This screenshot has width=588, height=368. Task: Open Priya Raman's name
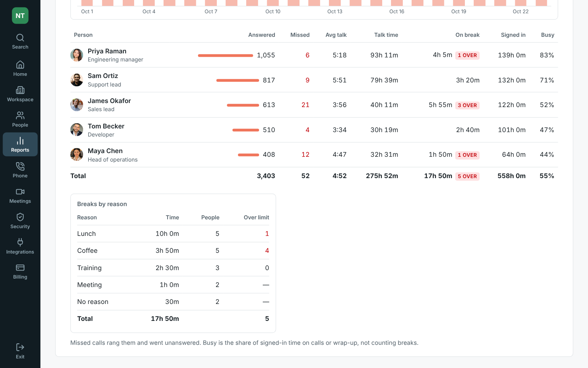click(x=107, y=51)
